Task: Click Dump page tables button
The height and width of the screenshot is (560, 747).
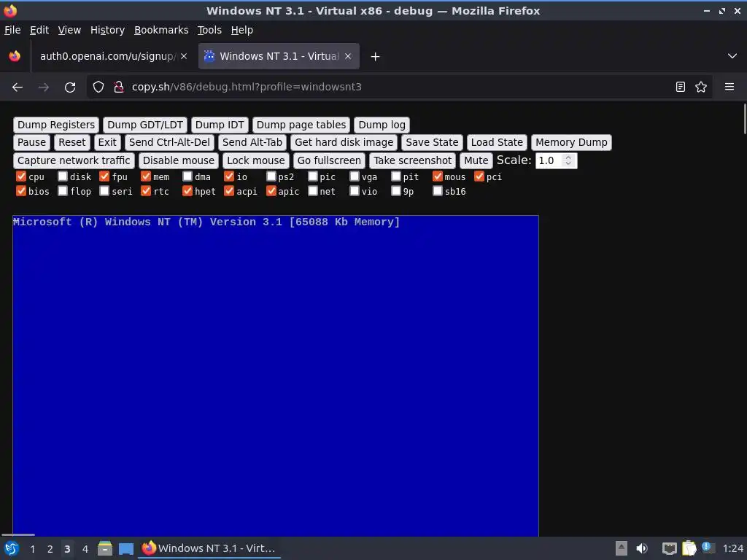Action: point(301,125)
